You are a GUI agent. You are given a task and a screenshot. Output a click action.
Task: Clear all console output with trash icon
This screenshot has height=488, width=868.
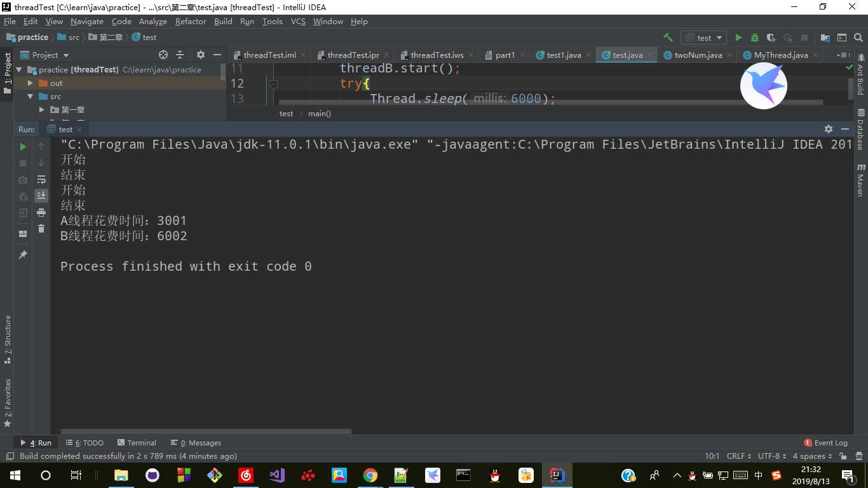(x=41, y=229)
